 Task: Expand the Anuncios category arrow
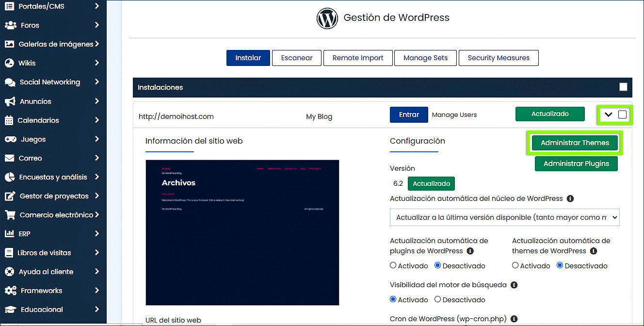(97, 101)
